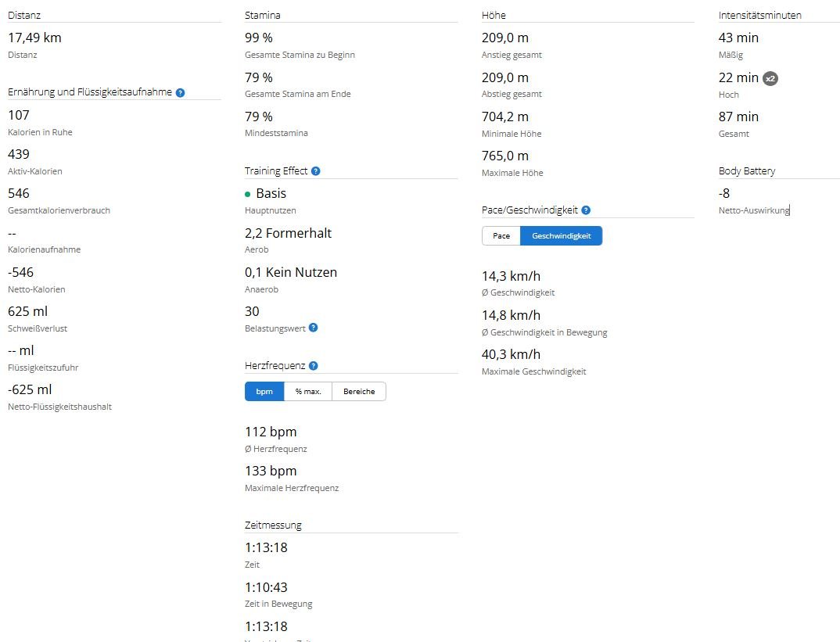The width and height of the screenshot is (840, 642).
Task: Switch speed display to Pace
Action: (x=501, y=236)
